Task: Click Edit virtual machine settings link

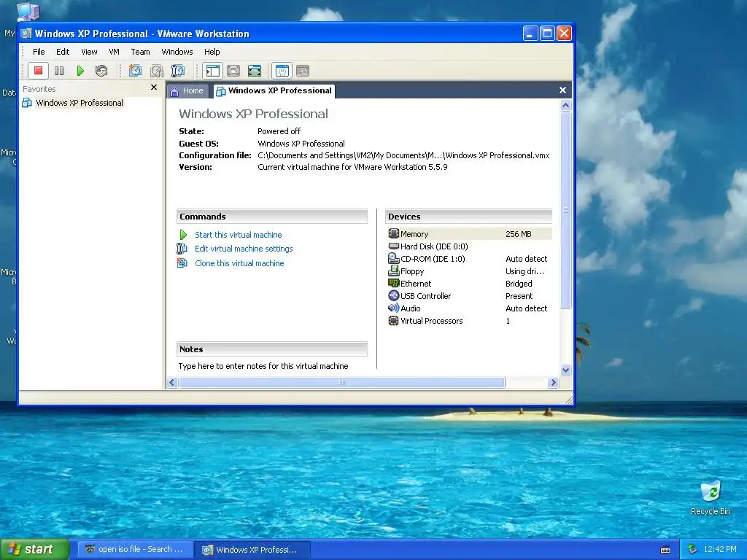Action: [x=244, y=249]
